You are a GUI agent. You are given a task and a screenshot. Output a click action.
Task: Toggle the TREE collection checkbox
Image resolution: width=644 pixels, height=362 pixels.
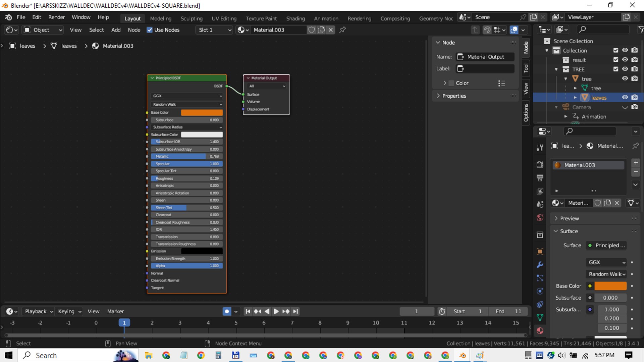pyautogui.click(x=616, y=69)
